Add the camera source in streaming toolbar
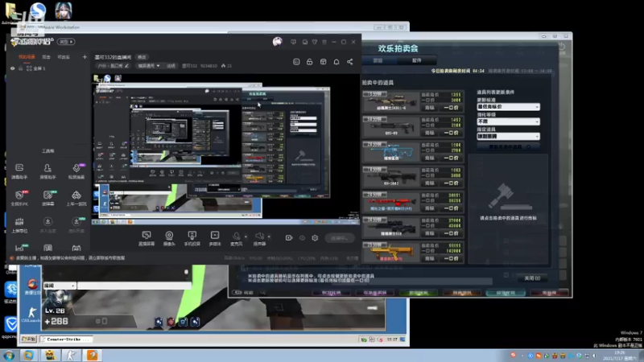 coord(169,238)
